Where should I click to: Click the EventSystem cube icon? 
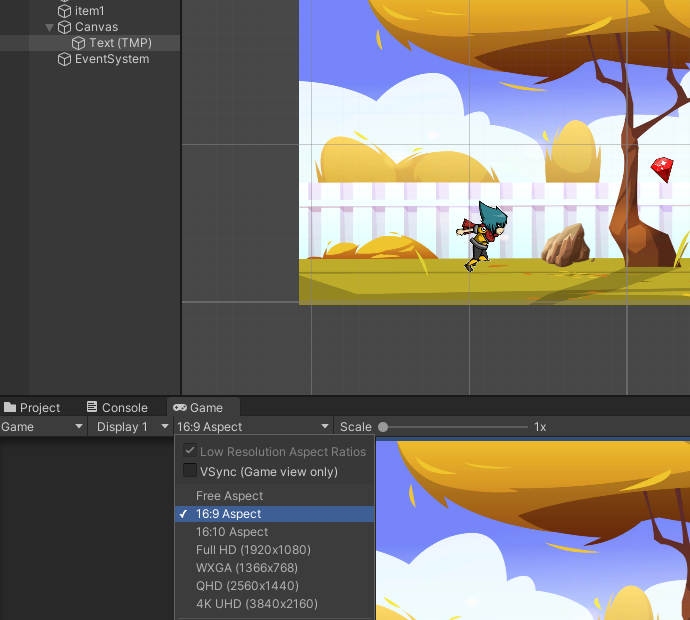[65, 59]
